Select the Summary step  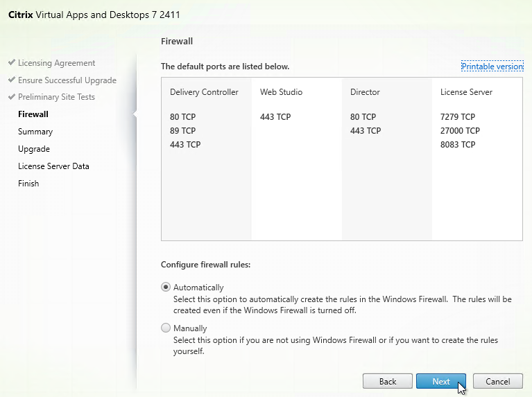click(35, 132)
